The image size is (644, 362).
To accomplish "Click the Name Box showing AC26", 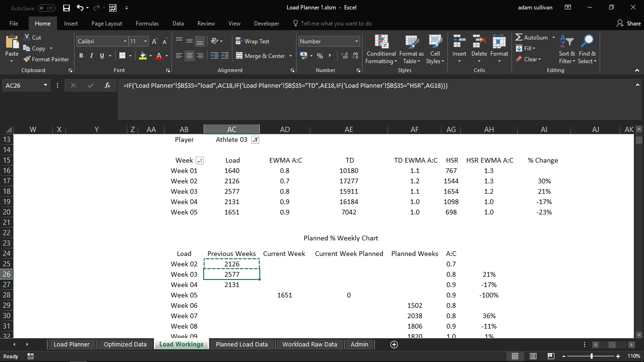I will (x=22, y=85).
